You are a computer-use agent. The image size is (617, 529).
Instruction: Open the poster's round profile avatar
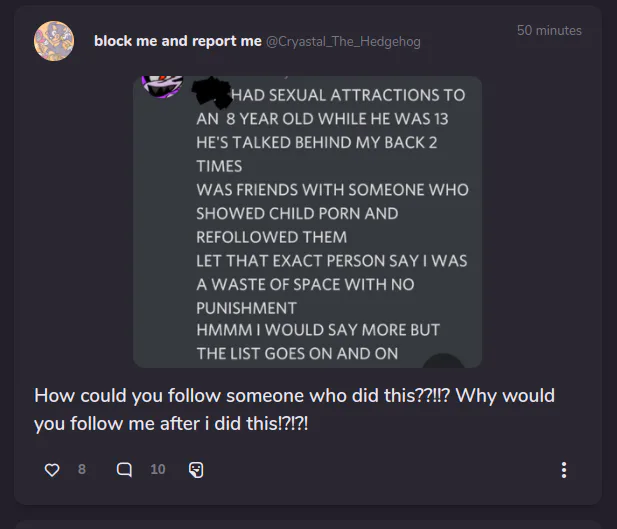tap(54, 41)
